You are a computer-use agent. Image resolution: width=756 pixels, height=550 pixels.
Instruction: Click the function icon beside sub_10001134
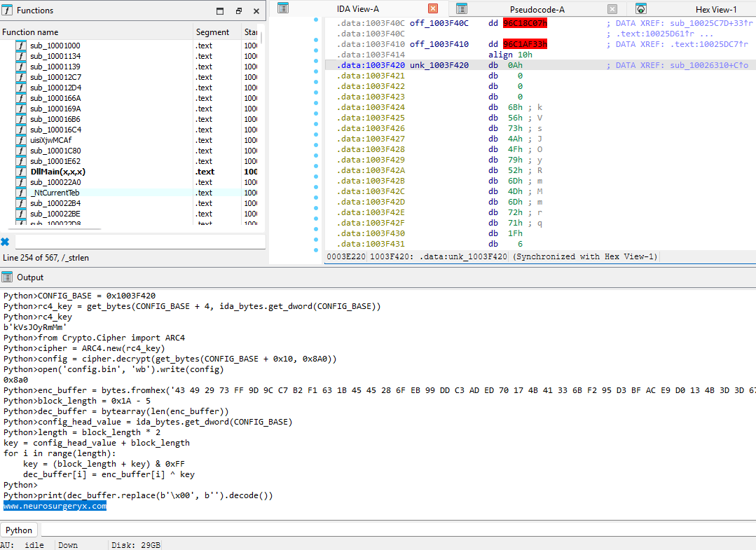[x=21, y=56]
